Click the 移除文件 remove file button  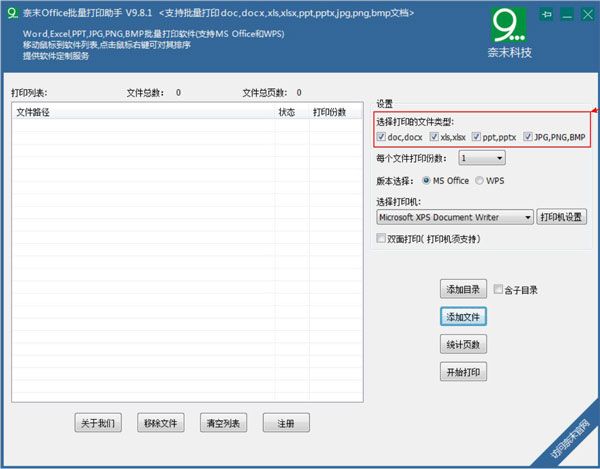[161, 423]
